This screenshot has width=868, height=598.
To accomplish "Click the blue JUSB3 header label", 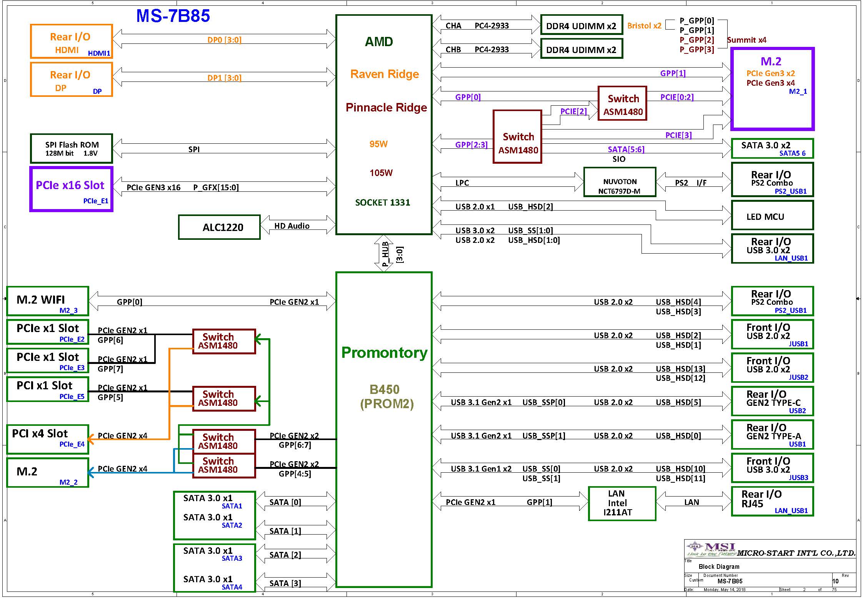I will click(798, 478).
